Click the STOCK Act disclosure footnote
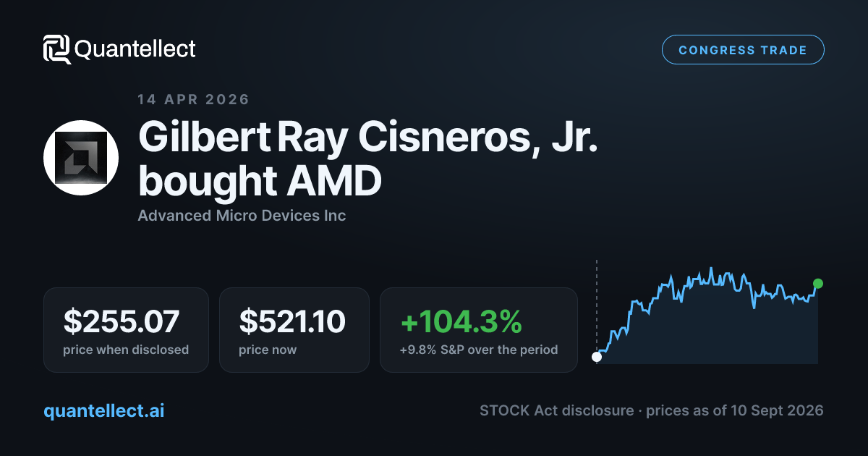The height and width of the screenshot is (456, 868). tap(651, 410)
